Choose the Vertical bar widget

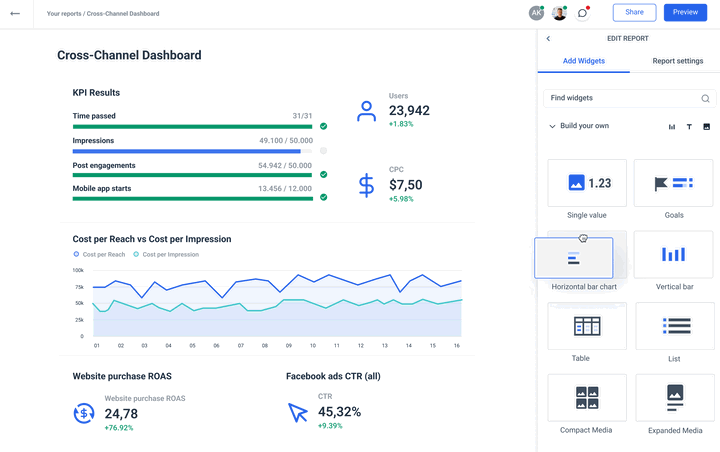tap(674, 254)
